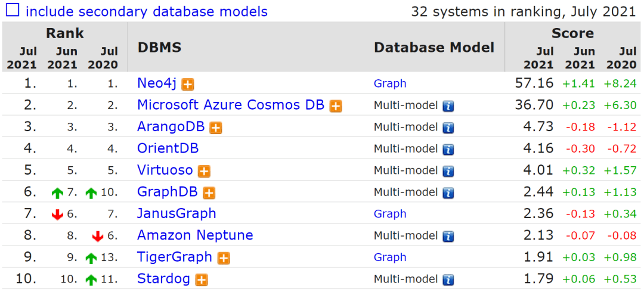Click the green up arrow beside rank 10 in the GraphDB row
This screenshot has height=292, width=644.
point(91,192)
